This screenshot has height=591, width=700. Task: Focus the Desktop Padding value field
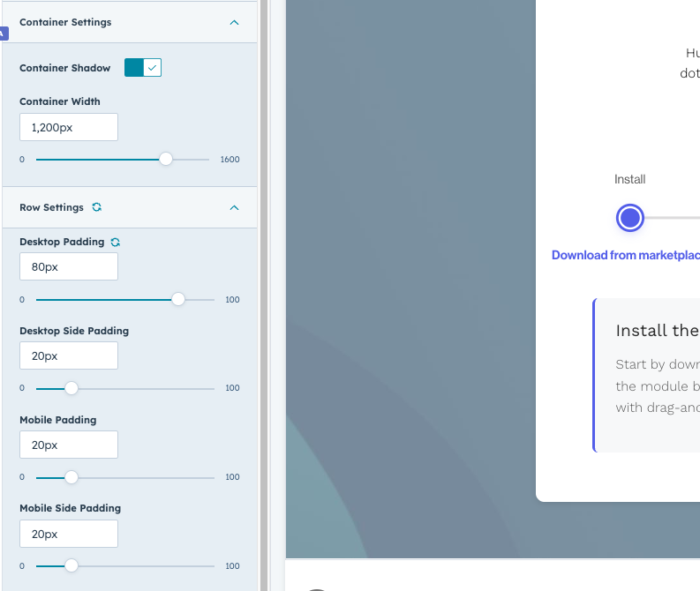(69, 267)
